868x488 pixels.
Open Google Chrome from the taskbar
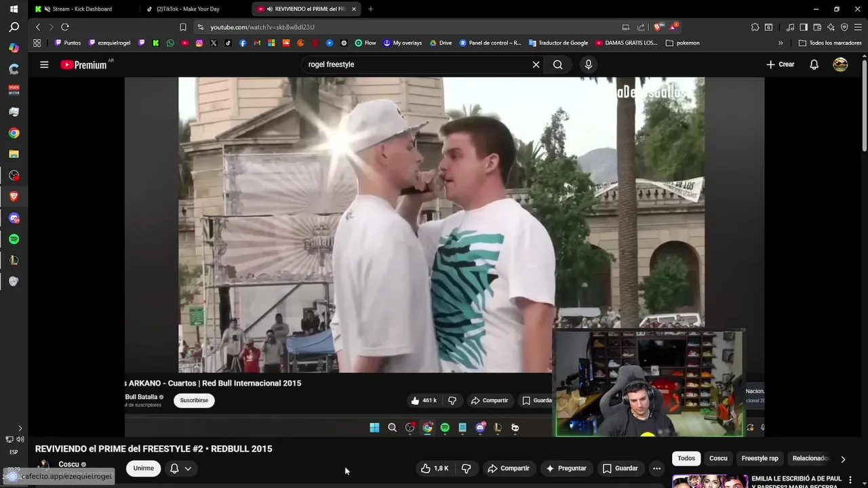click(14, 133)
